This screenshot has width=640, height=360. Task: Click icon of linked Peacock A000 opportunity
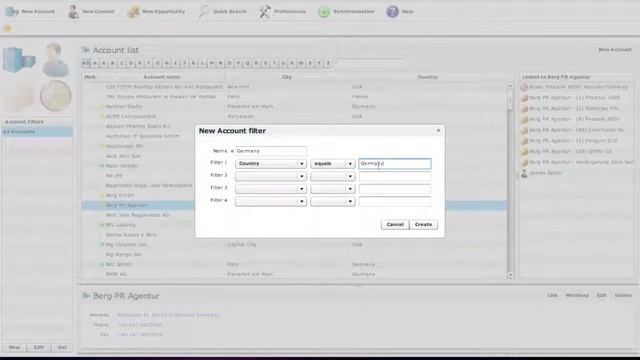(524, 119)
